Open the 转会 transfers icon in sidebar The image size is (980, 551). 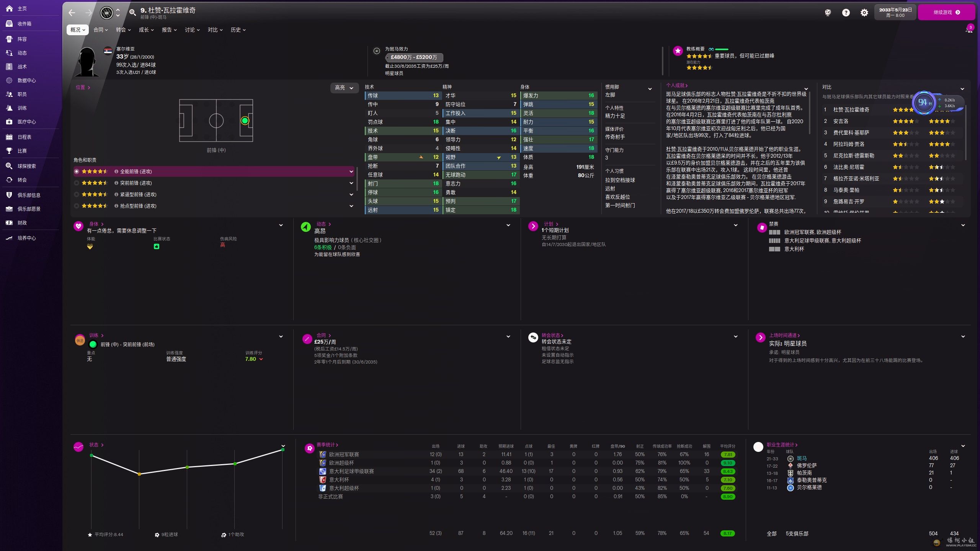click(10, 180)
